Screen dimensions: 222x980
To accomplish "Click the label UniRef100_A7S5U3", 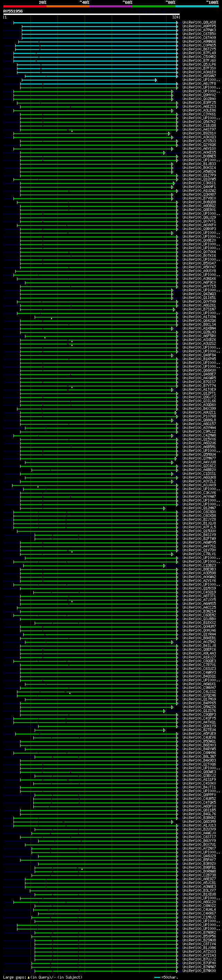I will [199, 141].
